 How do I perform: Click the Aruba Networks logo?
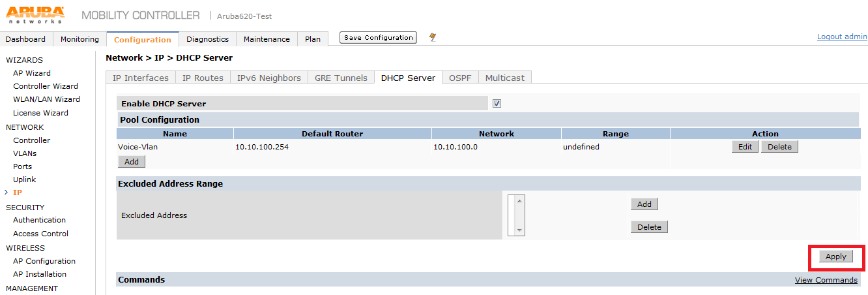(36, 14)
